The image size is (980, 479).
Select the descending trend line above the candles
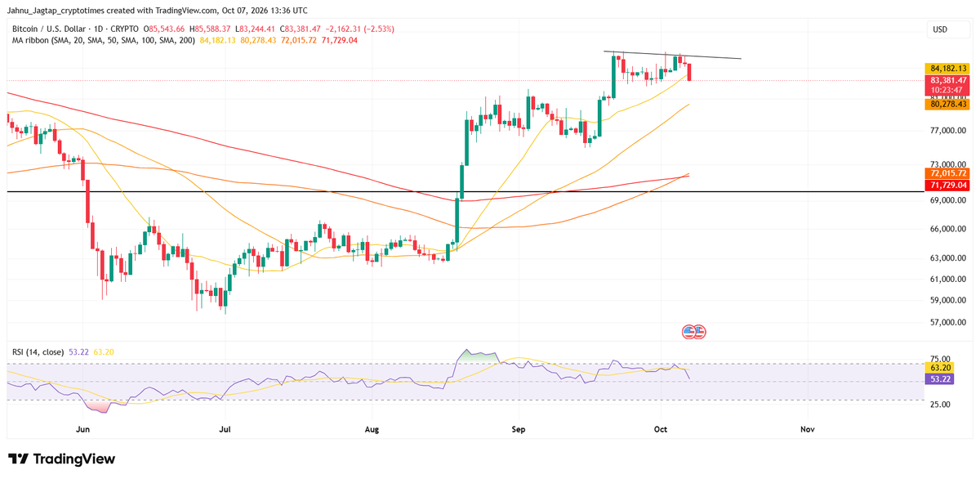(673, 56)
